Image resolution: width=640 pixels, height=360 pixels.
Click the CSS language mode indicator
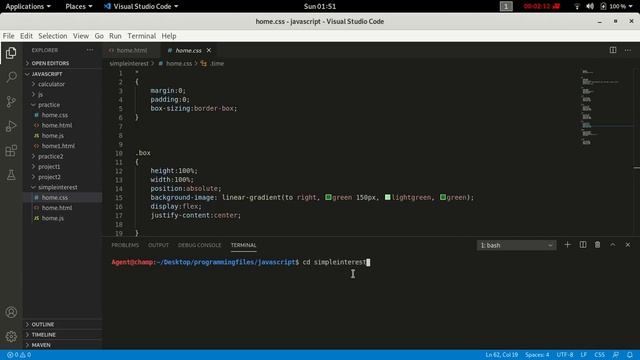click(600, 355)
